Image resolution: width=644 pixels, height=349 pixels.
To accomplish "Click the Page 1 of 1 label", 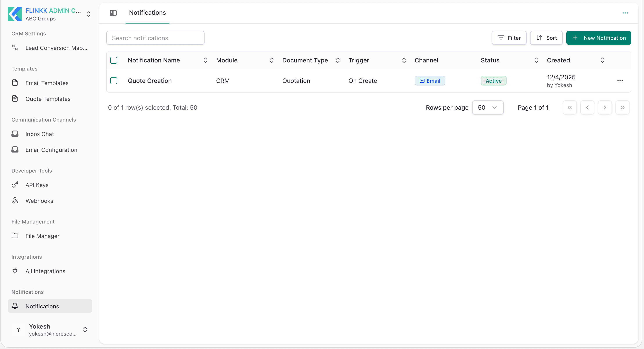I will 533,108.
